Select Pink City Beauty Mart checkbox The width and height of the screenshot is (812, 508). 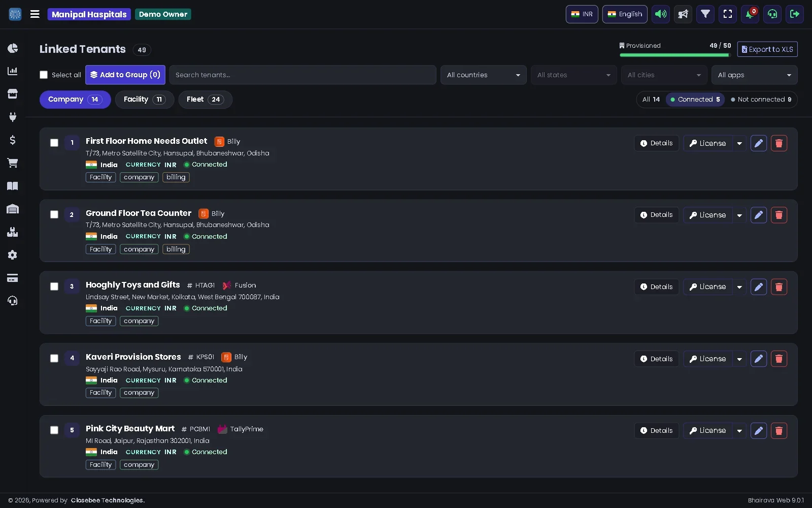click(54, 430)
